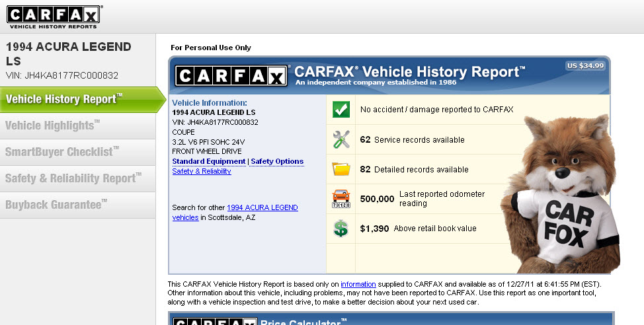
Task: Search other 1994 Acura Legend vehicles link
Action: (x=262, y=207)
